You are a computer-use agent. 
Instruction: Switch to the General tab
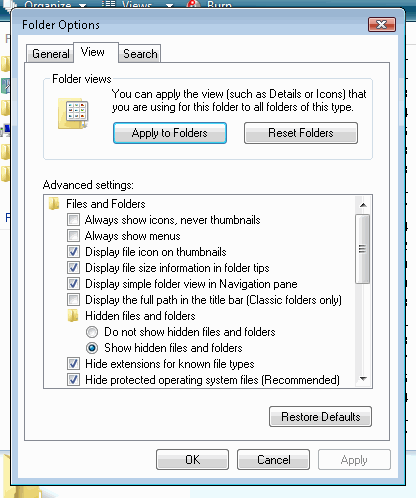[50, 53]
